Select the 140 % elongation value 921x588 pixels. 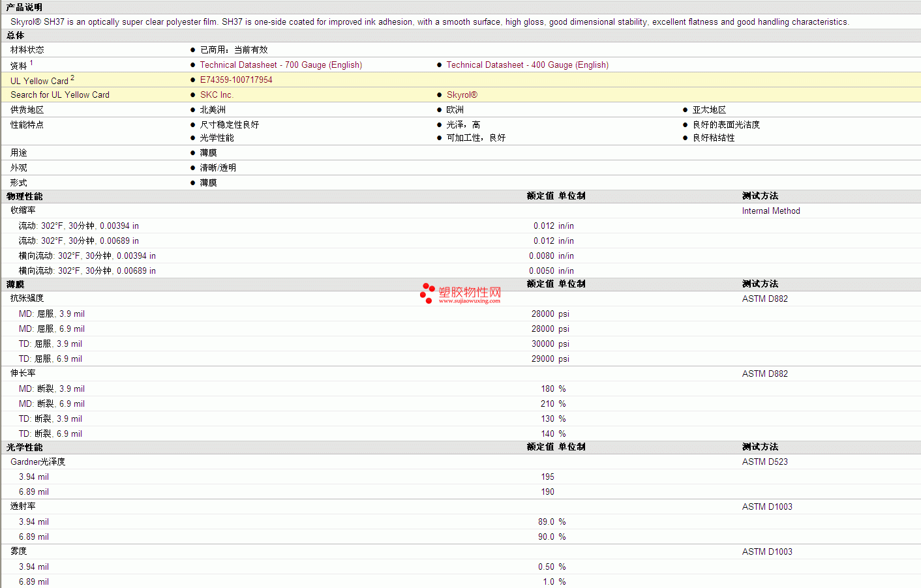coord(553,434)
